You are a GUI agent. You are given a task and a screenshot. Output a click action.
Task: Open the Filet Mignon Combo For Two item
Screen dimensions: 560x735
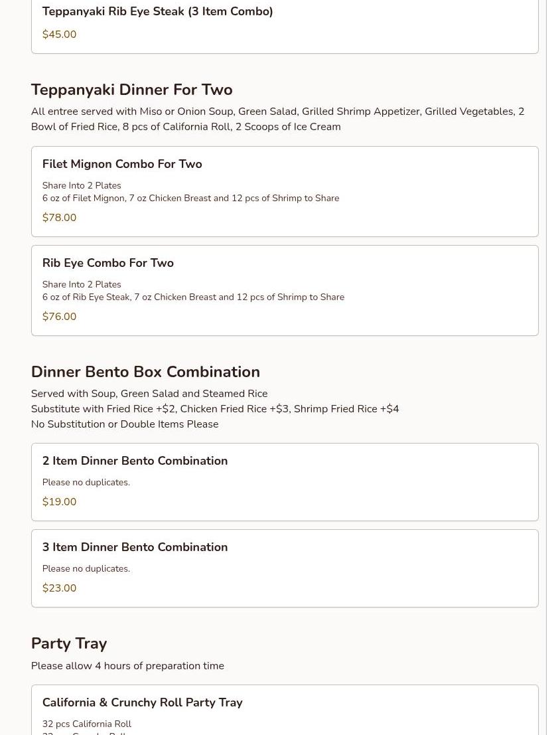click(x=122, y=164)
